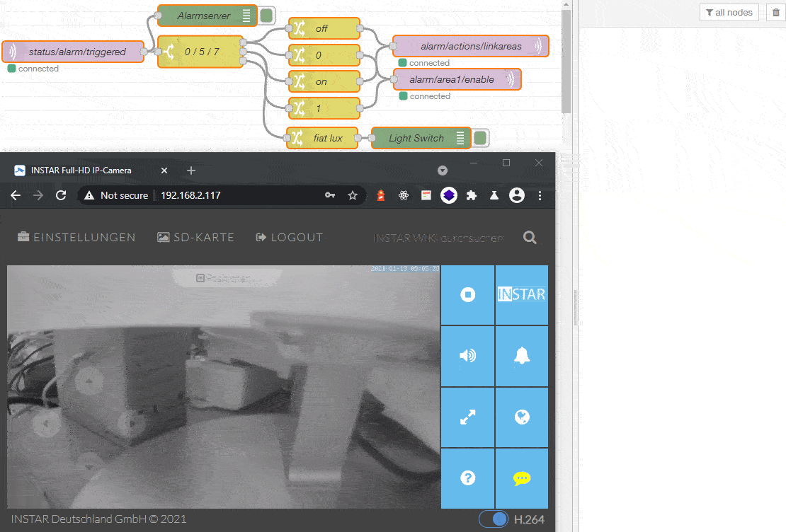Click the address bar showing 192.168.2.117
Screen dimensions: 786x532
pyautogui.click(x=234, y=195)
